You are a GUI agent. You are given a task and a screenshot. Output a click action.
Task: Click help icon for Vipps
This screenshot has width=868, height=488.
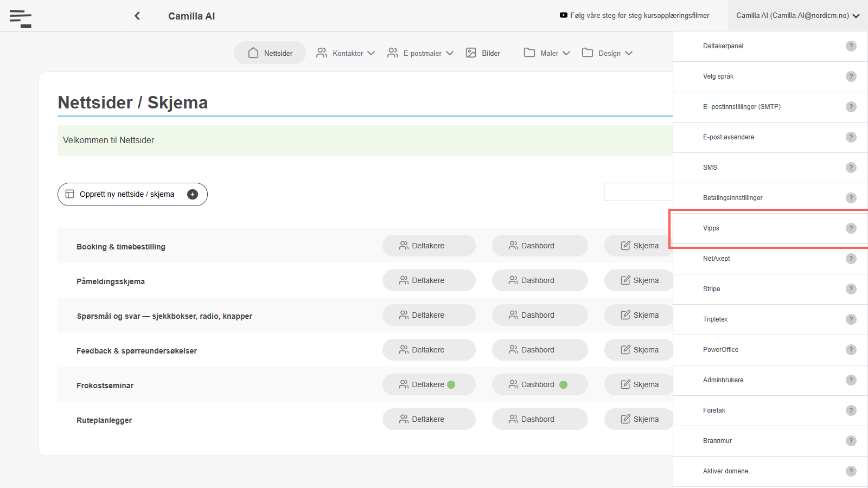click(x=851, y=228)
